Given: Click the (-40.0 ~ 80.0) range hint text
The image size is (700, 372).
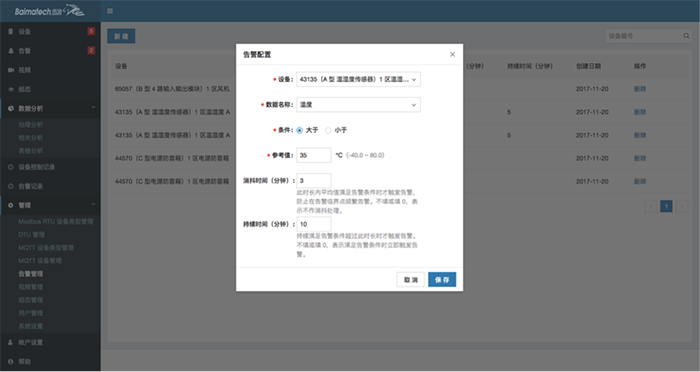Looking at the screenshot, I should click(x=365, y=155).
